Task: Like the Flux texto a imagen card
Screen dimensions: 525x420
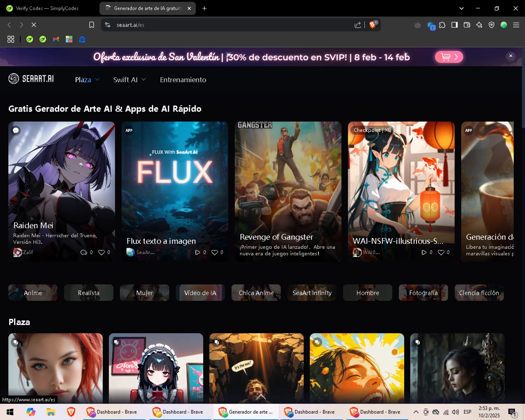Action: click(x=215, y=252)
